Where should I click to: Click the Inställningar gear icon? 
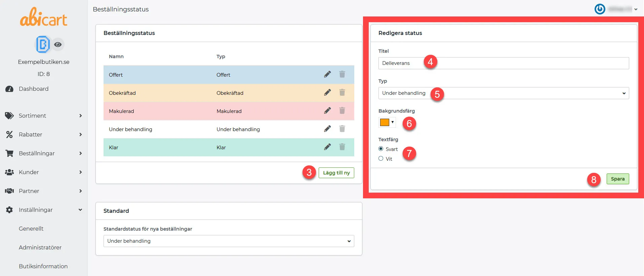9,210
